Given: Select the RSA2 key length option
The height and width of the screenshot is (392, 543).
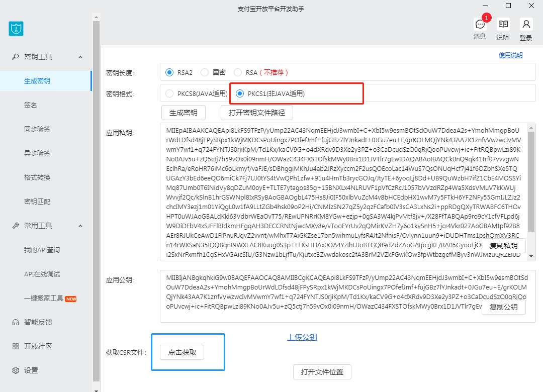Looking at the screenshot, I should [169, 72].
